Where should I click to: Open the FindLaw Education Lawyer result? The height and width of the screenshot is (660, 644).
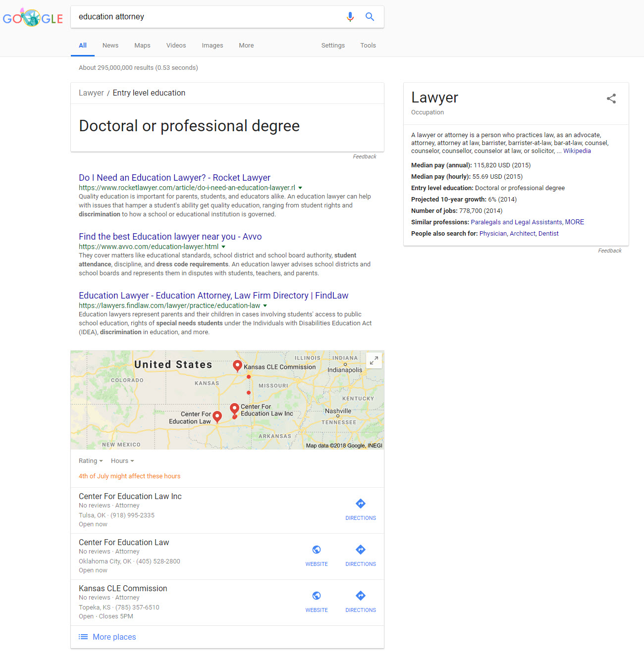click(213, 296)
